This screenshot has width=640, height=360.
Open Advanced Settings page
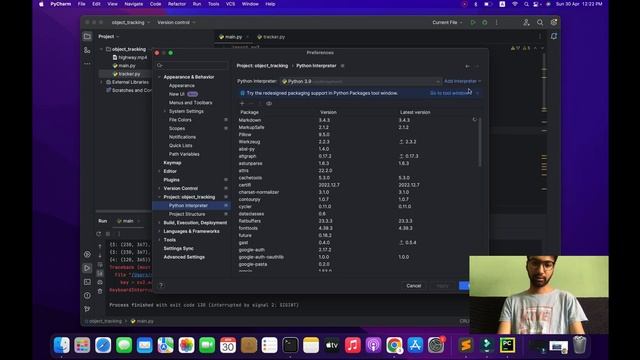click(184, 257)
